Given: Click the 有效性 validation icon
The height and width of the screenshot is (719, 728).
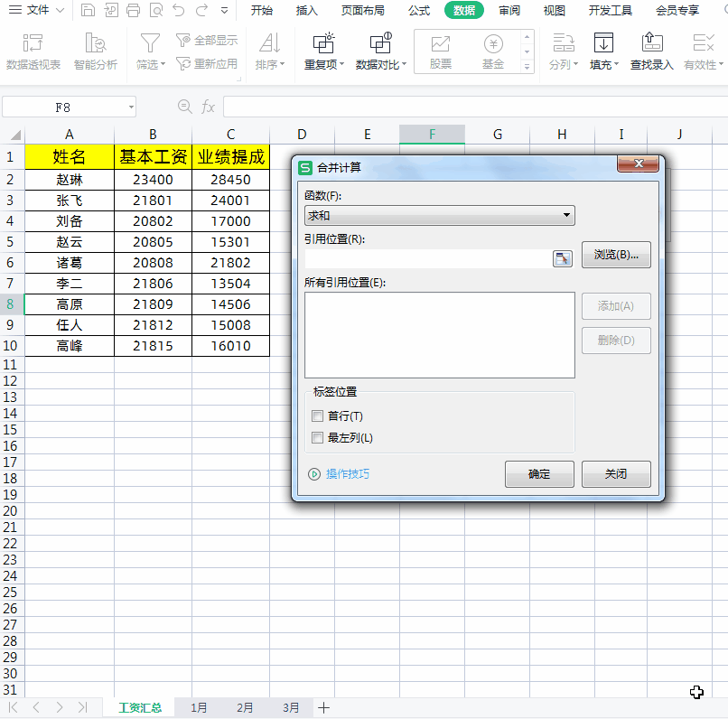Looking at the screenshot, I should [703, 42].
